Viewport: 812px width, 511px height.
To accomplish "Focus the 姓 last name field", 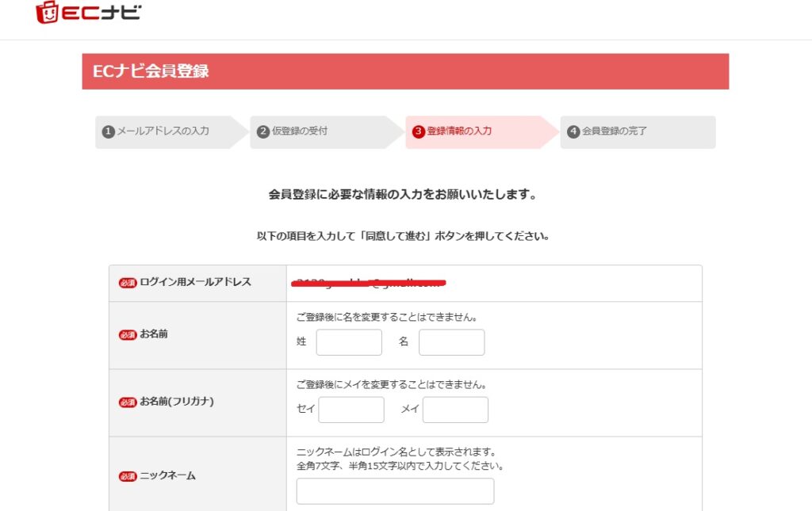I will click(x=349, y=342).
